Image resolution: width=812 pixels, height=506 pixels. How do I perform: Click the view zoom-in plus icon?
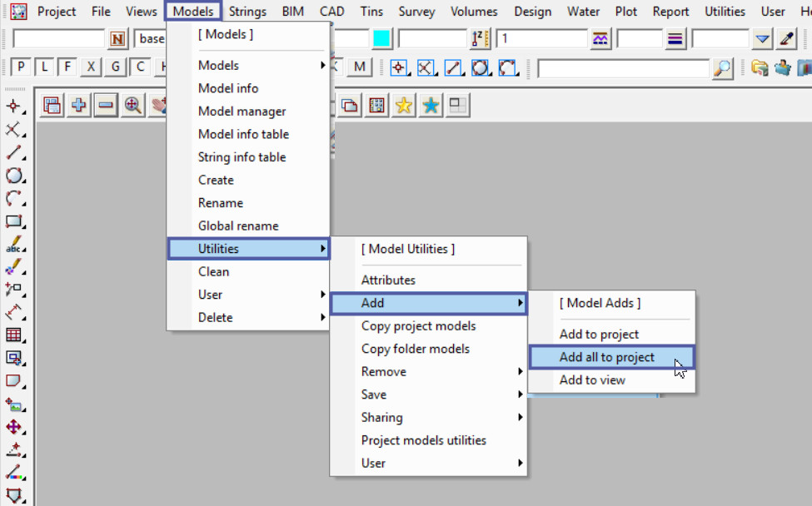coord(79,106)
